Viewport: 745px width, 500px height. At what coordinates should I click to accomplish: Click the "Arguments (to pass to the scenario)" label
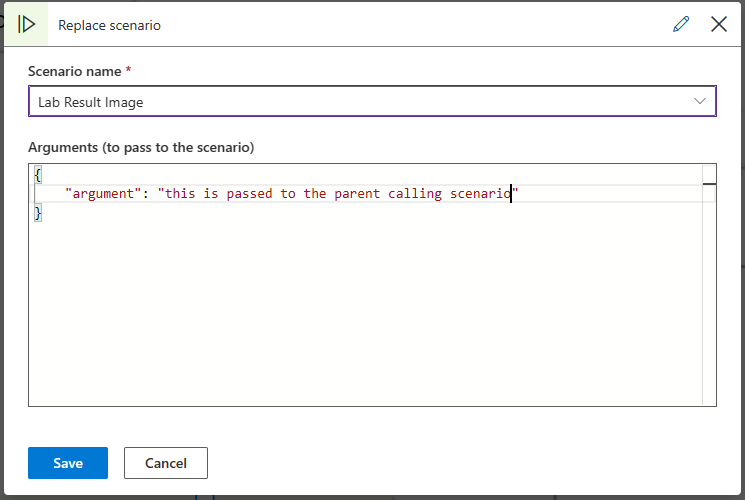tap(141, 147)
